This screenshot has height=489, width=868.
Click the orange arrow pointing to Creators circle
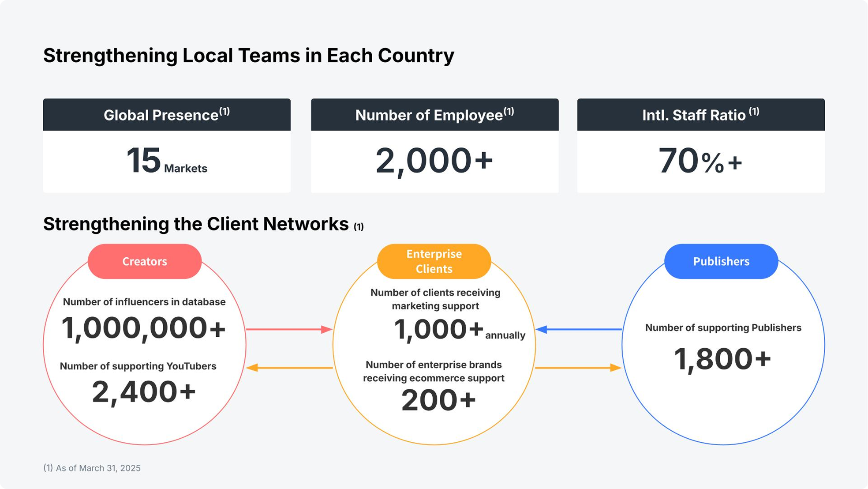click(289, 368)
